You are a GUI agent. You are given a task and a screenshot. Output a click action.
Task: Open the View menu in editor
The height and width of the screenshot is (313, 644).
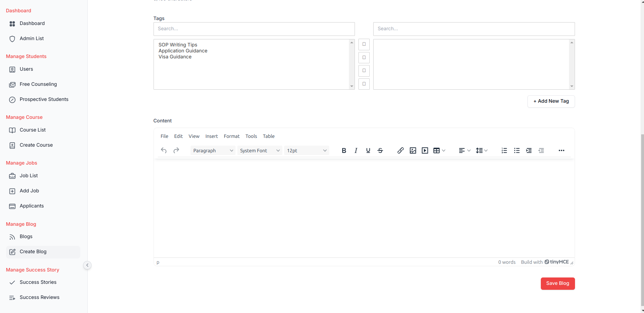click(194, 136)
